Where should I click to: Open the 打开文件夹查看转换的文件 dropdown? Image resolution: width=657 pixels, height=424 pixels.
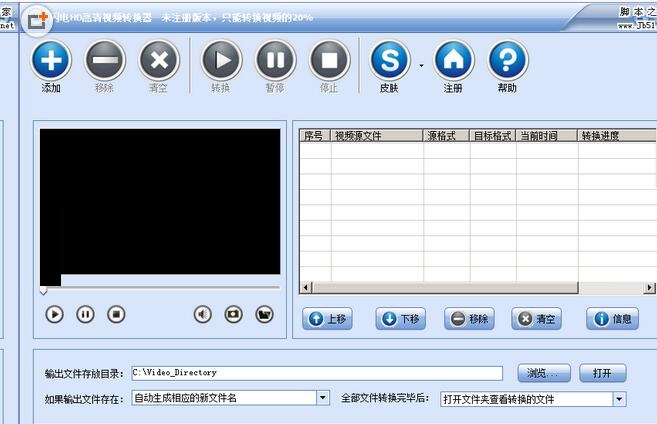(x=619, y=399)
